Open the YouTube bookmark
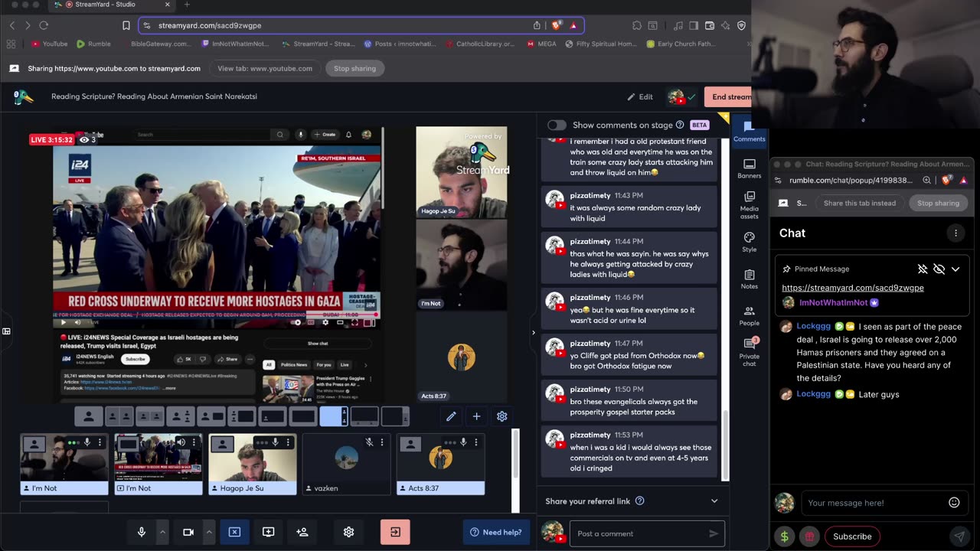This screenshot has width=980, height=551. [x=49, y=44]
